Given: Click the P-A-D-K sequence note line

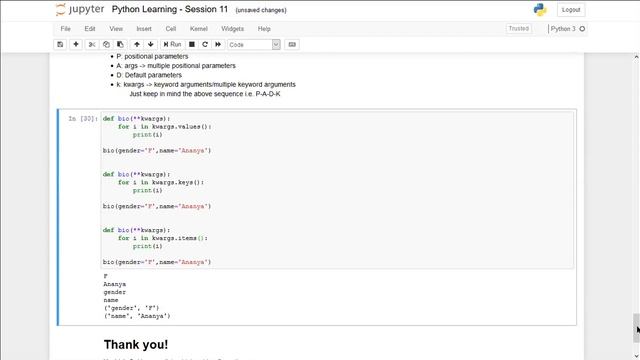Looking at the screenshot, I should click(x=205, y=94).
